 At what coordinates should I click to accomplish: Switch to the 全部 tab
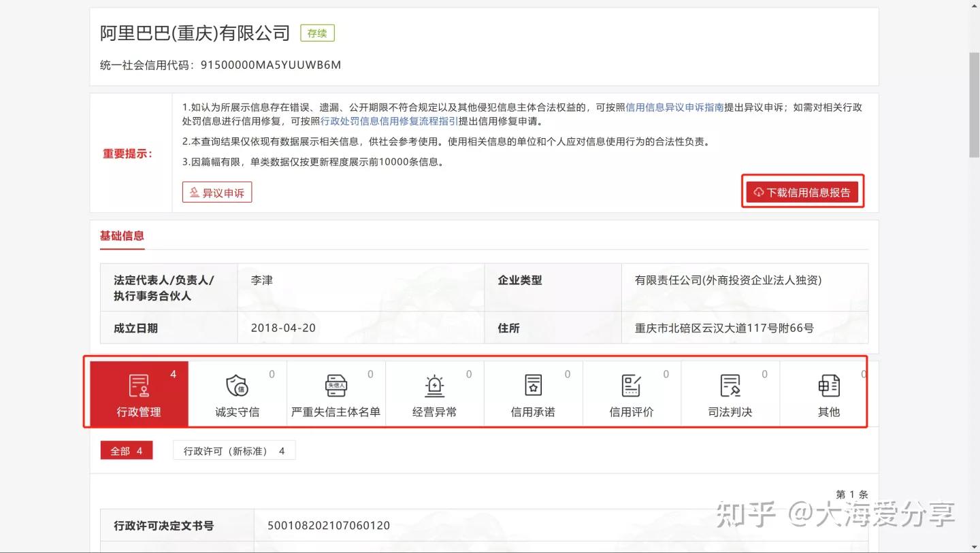pos(127,450)
